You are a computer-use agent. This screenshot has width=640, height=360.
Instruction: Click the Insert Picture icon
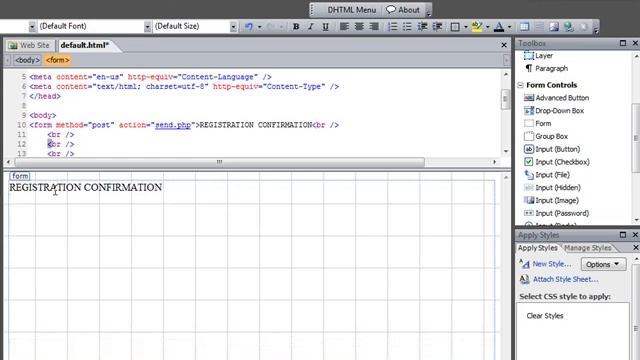coord(554,27)
